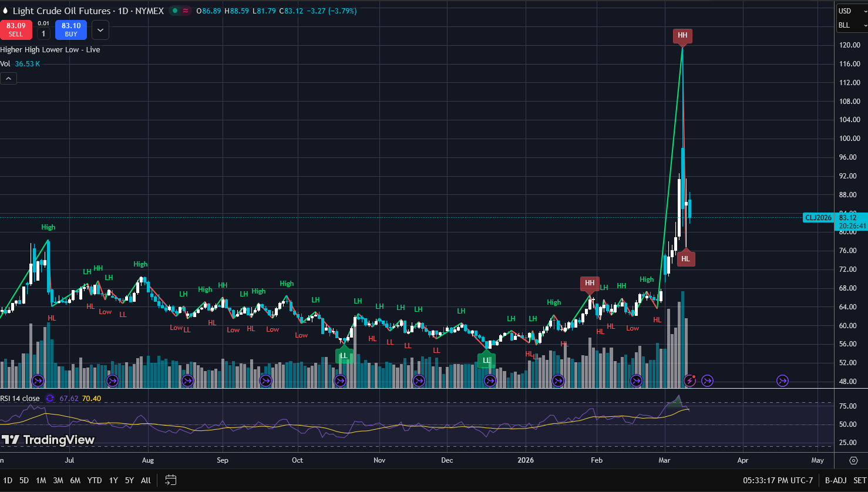Open the September contract switch event marker
This screenshot has width=868, height=492.
[265, 381]
